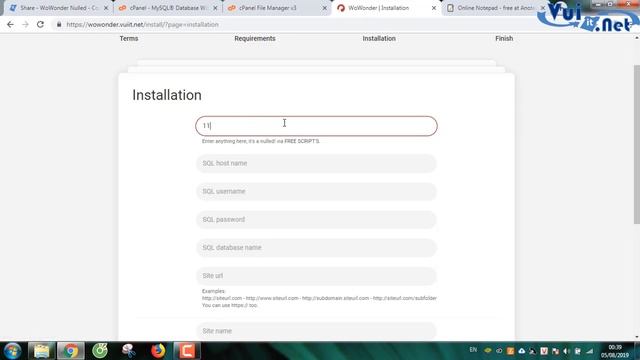
Task: Close the Share - WoWonder Nulled tab
Action: click(106, 8)
